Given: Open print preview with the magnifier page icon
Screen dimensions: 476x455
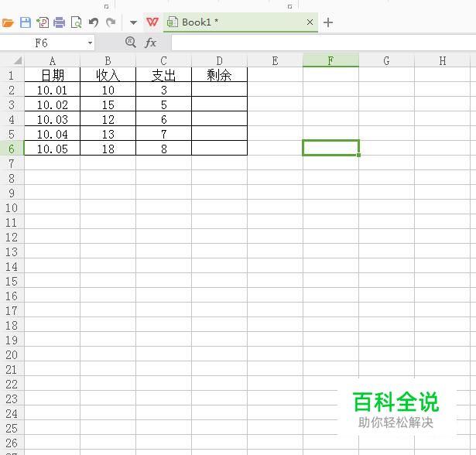Looking at the screenshot, I should pyautogui.click(x=76, y=22).
